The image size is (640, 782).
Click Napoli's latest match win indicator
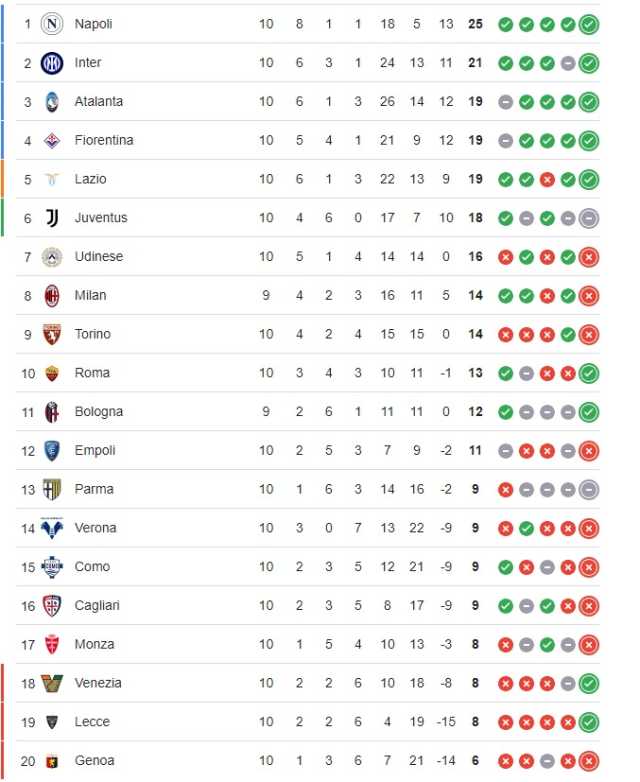[x=589, y=24]
